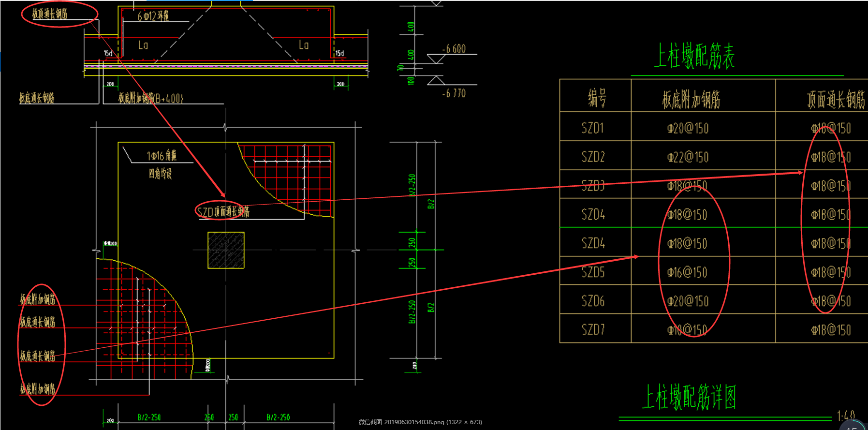Click the 板底附加钢筋(B+400) section label
Image resolution: width=868 pixels, height=430 pixels.
(151, 98)
